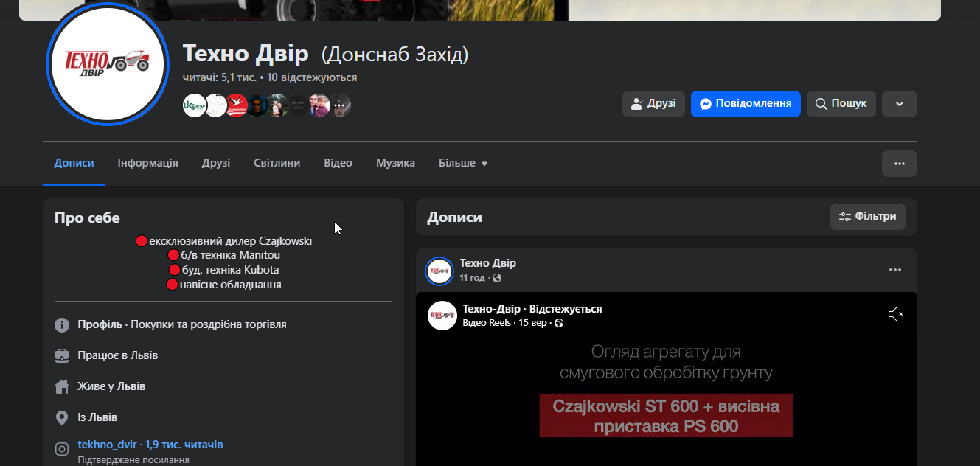Click the Техно Двір post author name
This screenshot has width=980, height=466.
[x=488, y=263]
